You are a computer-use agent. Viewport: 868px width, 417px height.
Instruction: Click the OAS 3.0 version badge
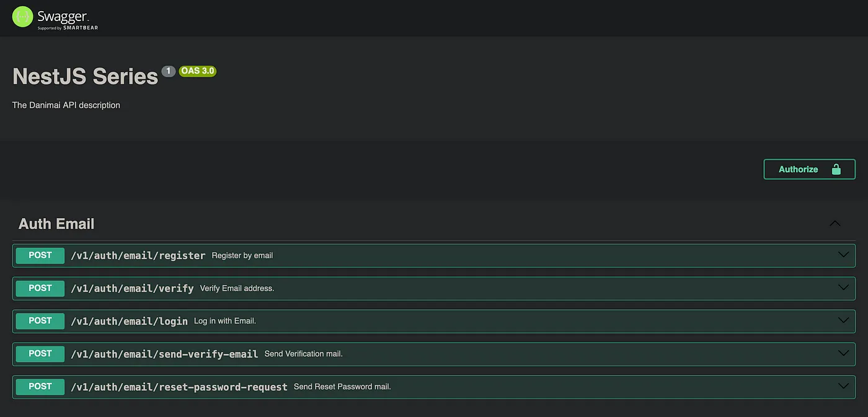click(x=197, y=71)
